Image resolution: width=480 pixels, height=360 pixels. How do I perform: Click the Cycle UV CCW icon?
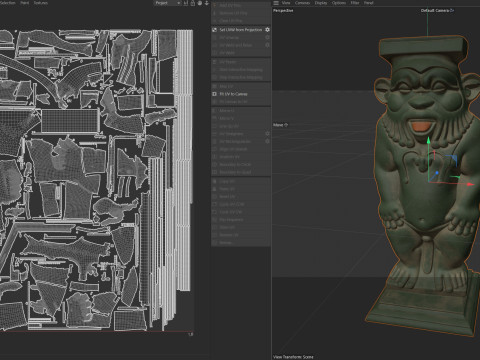coord(215,204)
